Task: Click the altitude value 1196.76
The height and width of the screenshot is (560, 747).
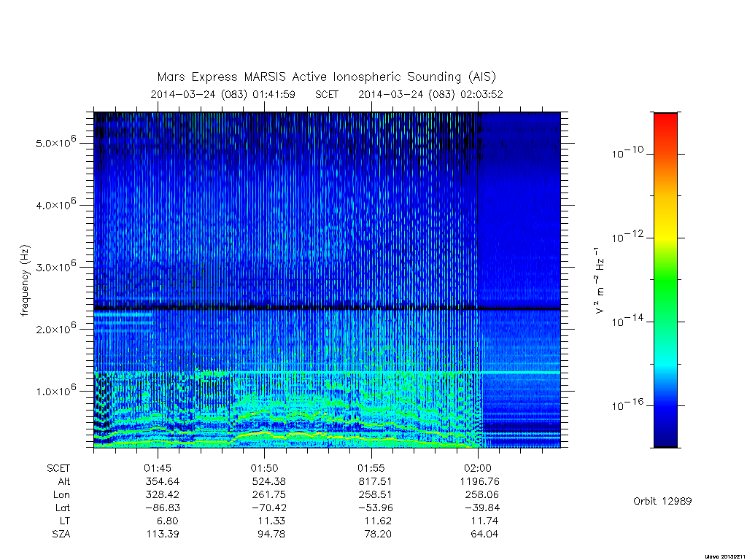Action: (480, 481)
